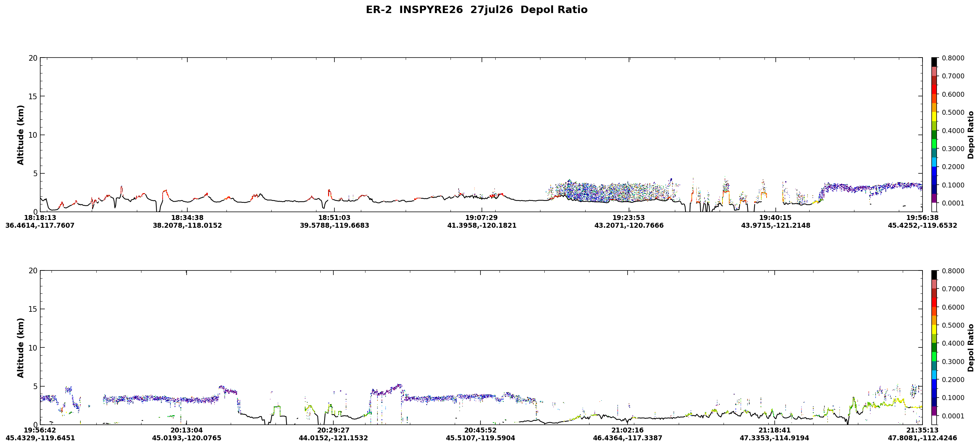Select the 20:13:04 time tick label
980x447 pixels.
coord(186,430)
